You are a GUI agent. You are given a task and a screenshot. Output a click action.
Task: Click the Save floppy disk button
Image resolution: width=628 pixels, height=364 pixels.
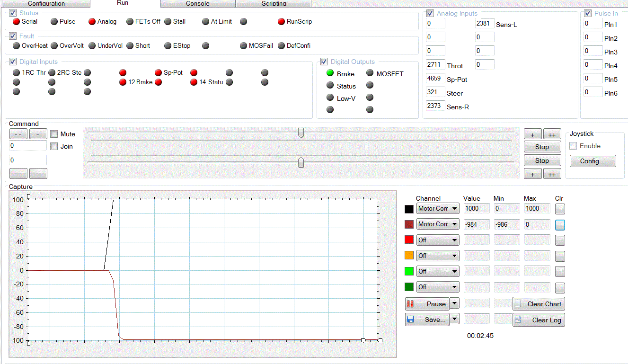pos(427,320)
